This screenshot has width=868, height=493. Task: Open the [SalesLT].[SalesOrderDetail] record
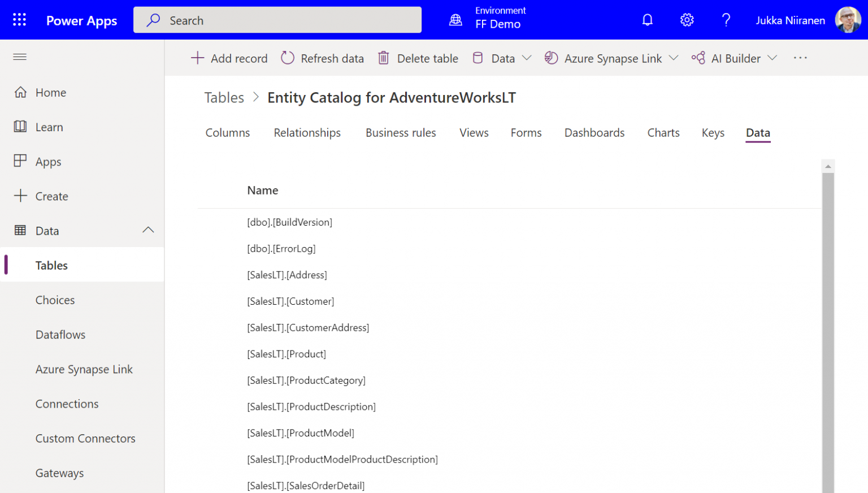click(x=306, y=486)
